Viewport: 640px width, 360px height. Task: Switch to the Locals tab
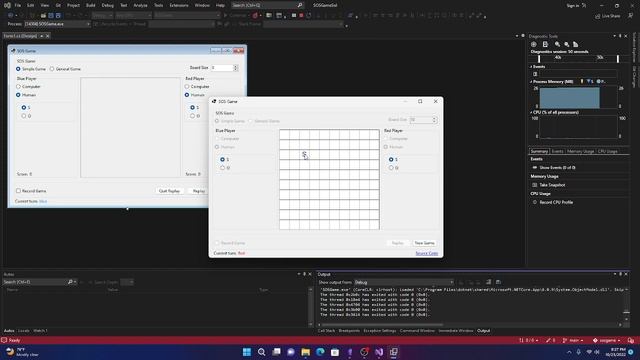point(24,331)
